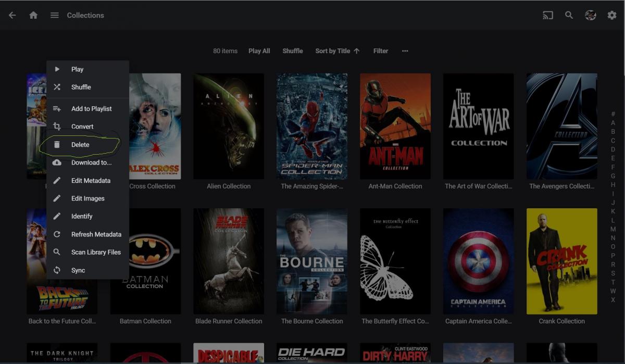The height and width of the screenshot is (364, 625).
Task: Click the Back to the Future title link
Action: pos(62,321)
